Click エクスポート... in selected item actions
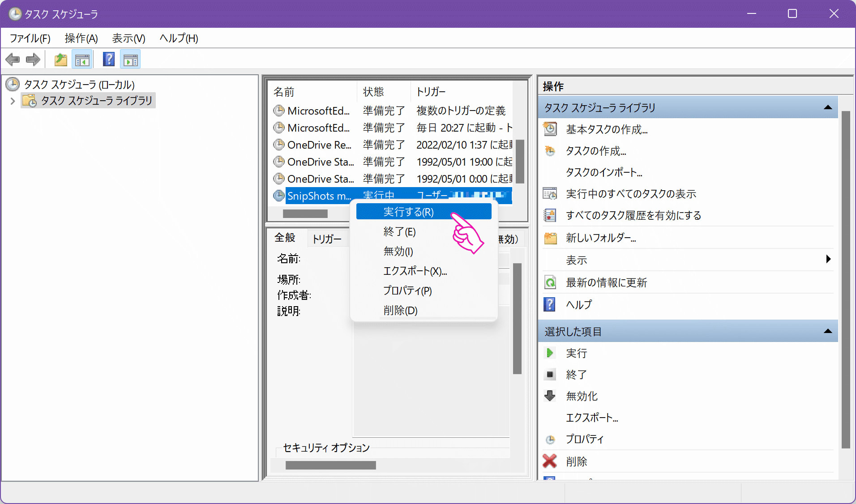Screen dimensions: 856x504 click(592, 418)
